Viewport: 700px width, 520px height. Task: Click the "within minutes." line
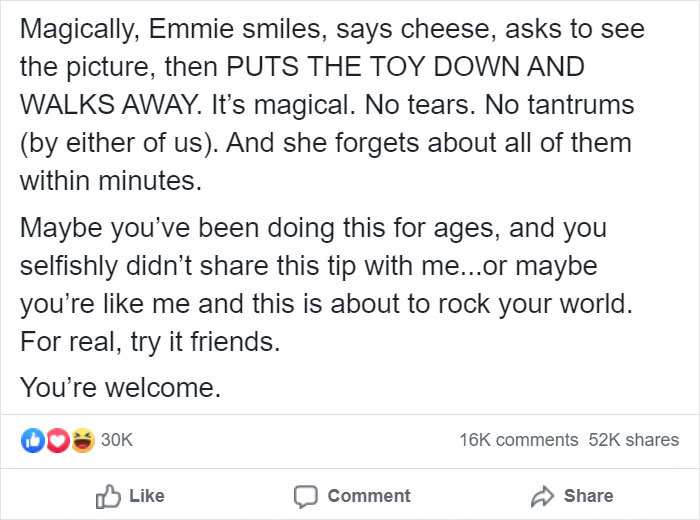pyautogui.click(x=110, y=182)
